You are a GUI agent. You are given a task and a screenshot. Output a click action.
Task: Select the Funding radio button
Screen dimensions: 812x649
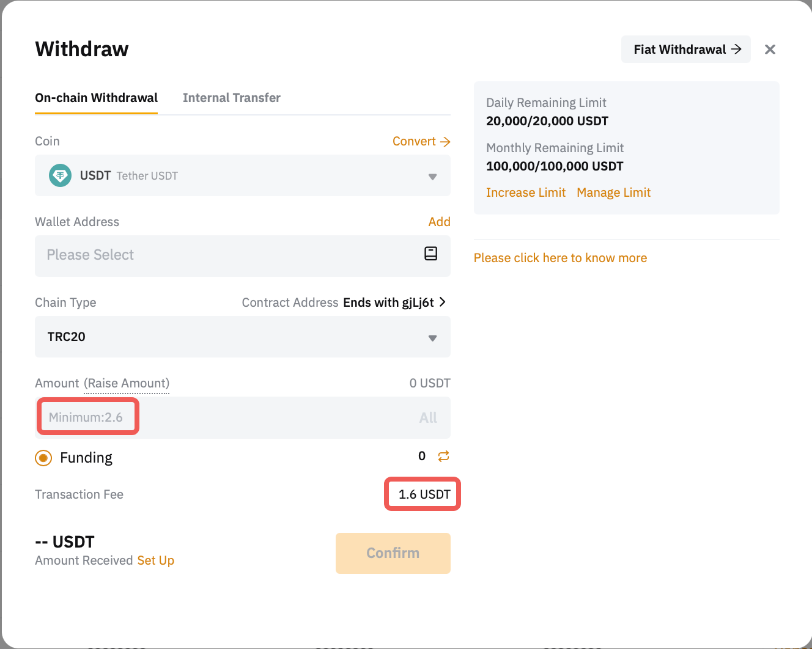pyautogui.click(x=43, y=458)
